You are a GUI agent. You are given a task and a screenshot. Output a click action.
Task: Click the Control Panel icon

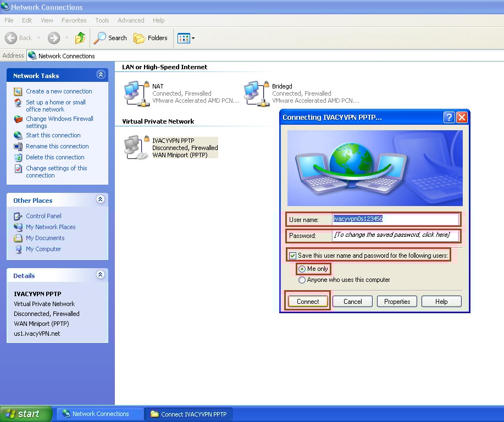(x=18, y=216)
